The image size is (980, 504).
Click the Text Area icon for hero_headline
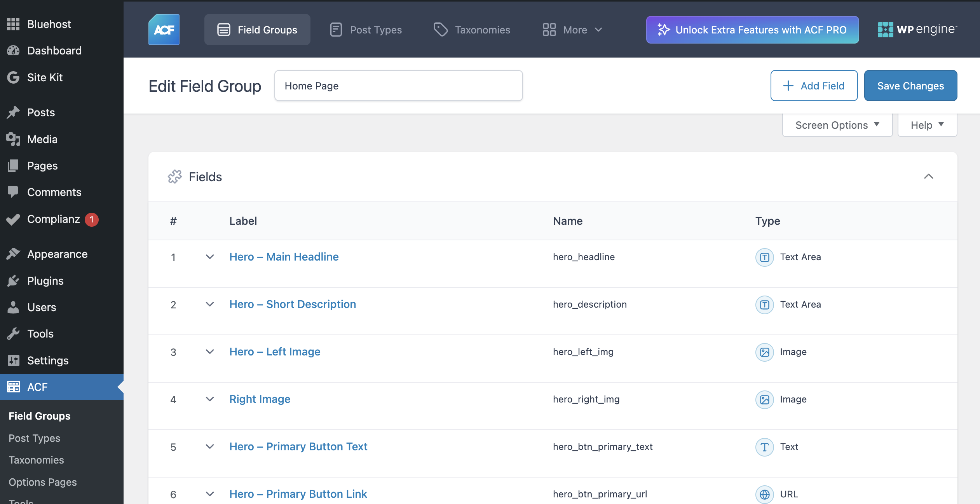[764, 257]
